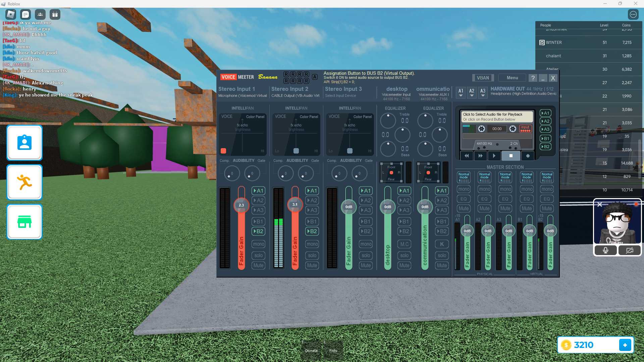Screen dimensions: 644x362
Task: Mute the master A1 bus
Action: 464,208
